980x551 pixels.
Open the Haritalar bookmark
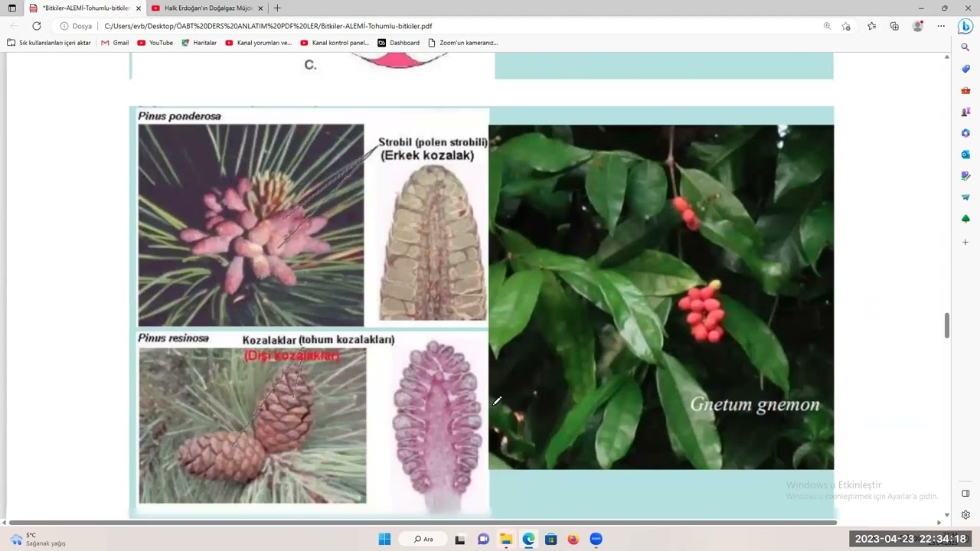point(199,43)
